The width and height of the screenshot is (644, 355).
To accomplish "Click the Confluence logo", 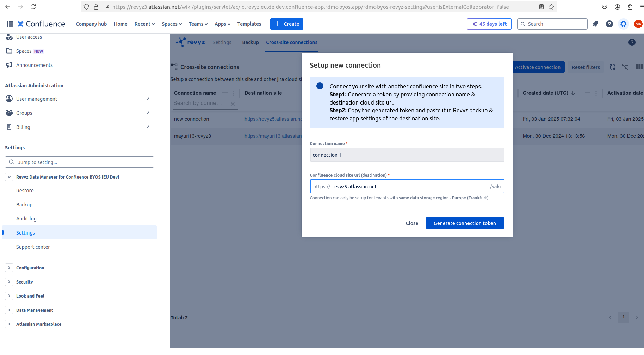I will click(x=41, y=24).
